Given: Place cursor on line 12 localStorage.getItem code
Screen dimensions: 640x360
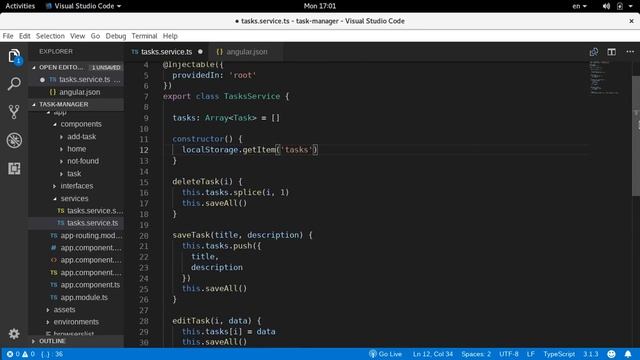Looking at the screenshot, I should pyautogui.click(x=249, y=150).
